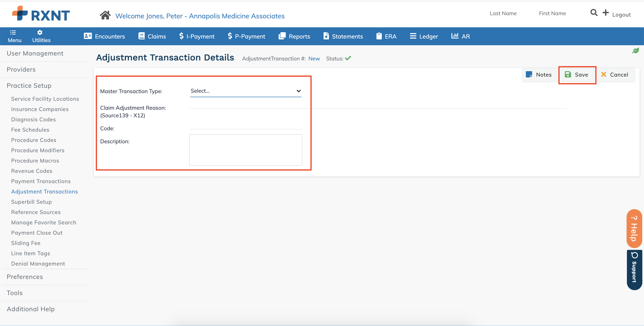Go to I-Payment
The width and height of the screenshot is (644, 326).
pos(197,36)
